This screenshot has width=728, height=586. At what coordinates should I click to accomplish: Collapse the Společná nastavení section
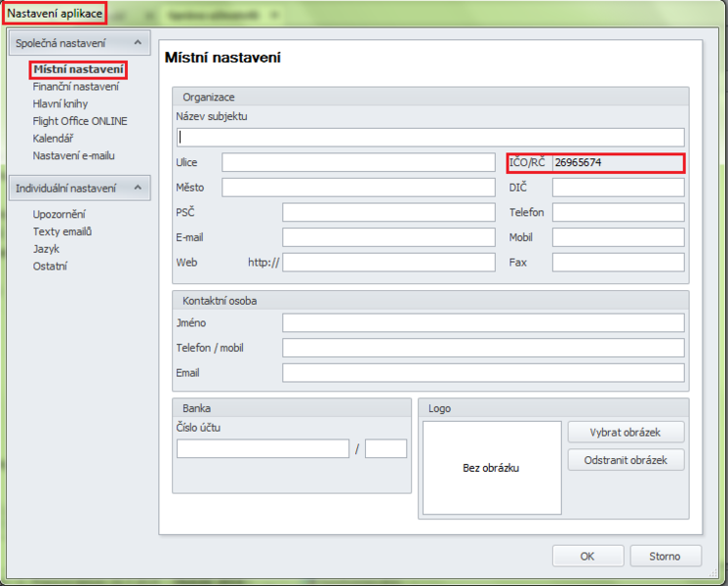click(x=138, y=43)
